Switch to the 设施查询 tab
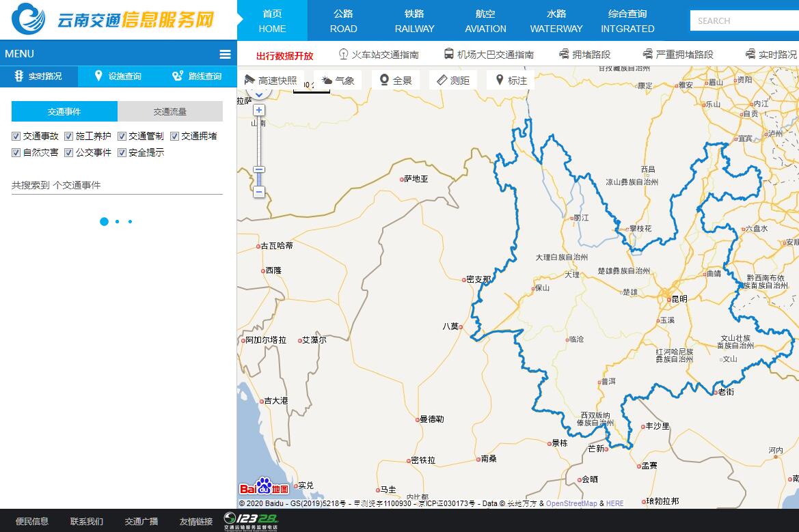 point(118,76)
